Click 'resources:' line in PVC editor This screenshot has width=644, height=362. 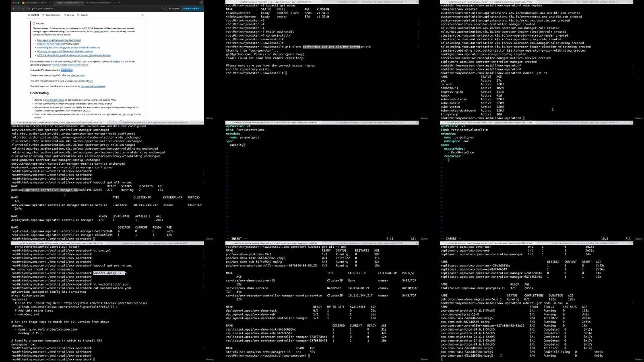tap(453, 156)
